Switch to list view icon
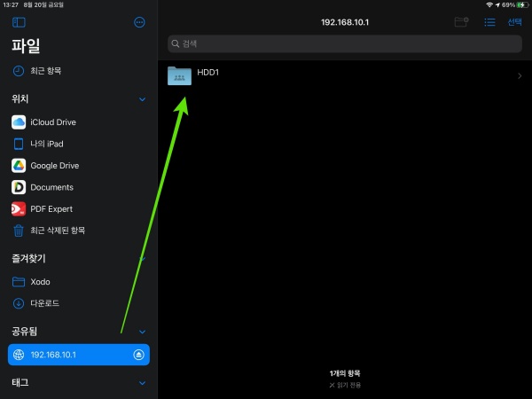 pyautogui.click(x=489, y=22)
